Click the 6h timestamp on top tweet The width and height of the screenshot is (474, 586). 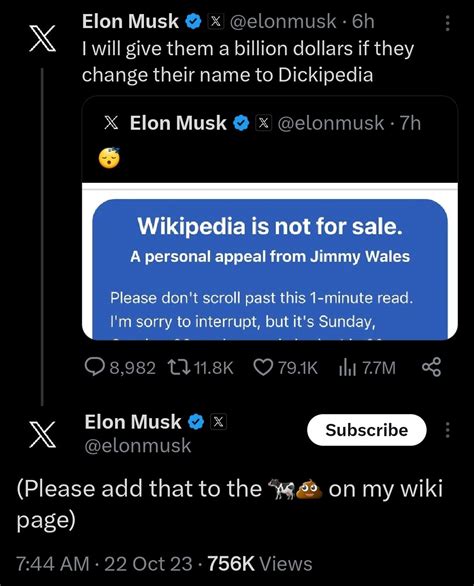point(363,21)
